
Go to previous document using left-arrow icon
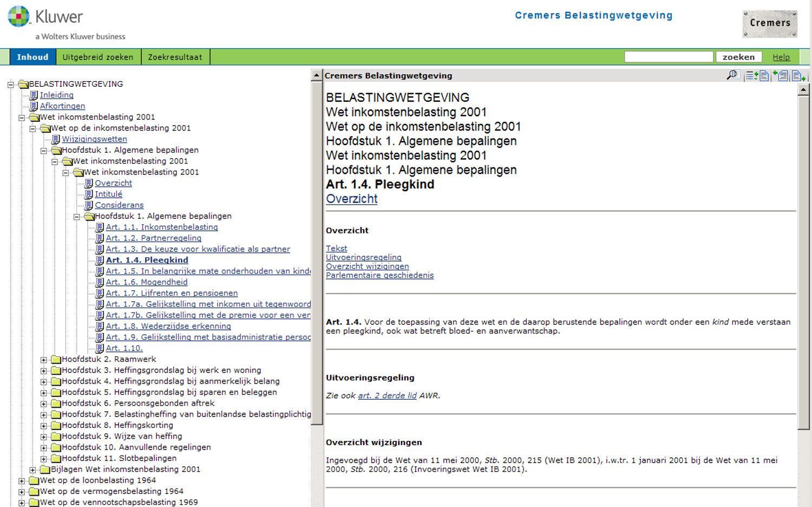click(x=780, y=76)
